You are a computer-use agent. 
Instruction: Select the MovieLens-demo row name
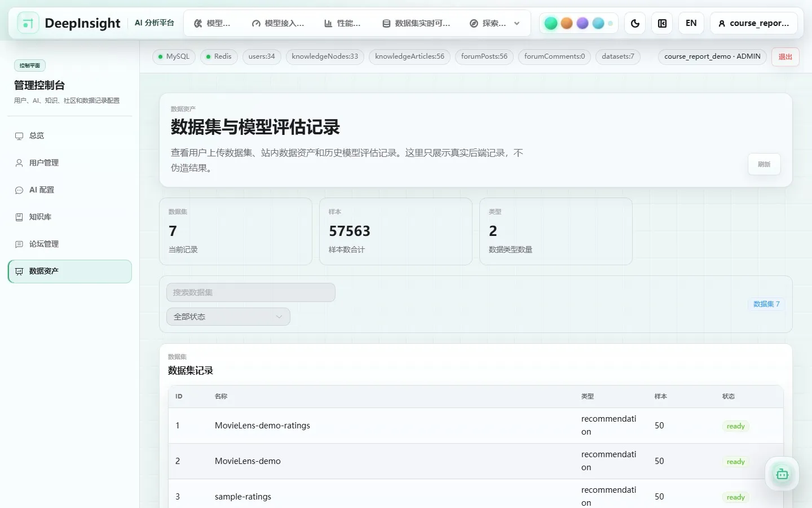248,461
